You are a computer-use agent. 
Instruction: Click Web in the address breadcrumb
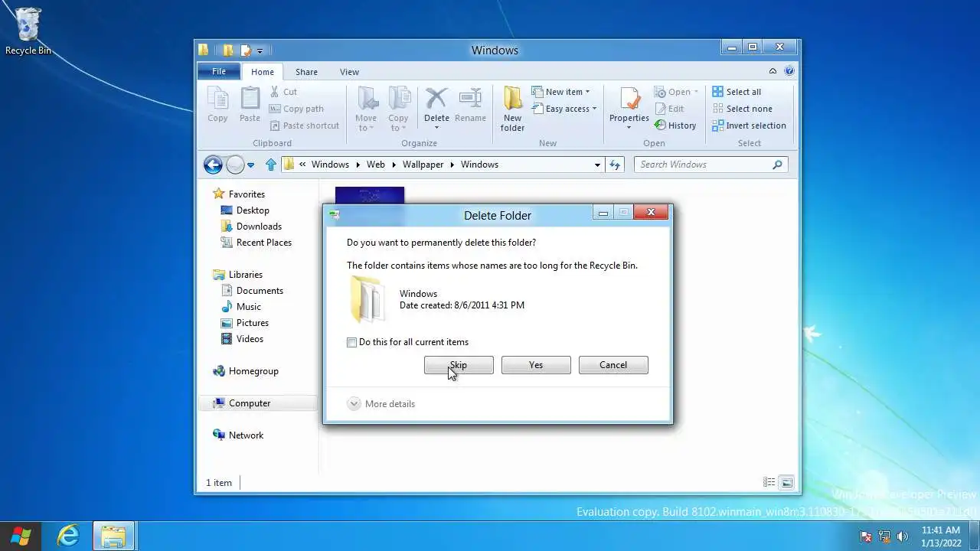click(x=375, y=165)
